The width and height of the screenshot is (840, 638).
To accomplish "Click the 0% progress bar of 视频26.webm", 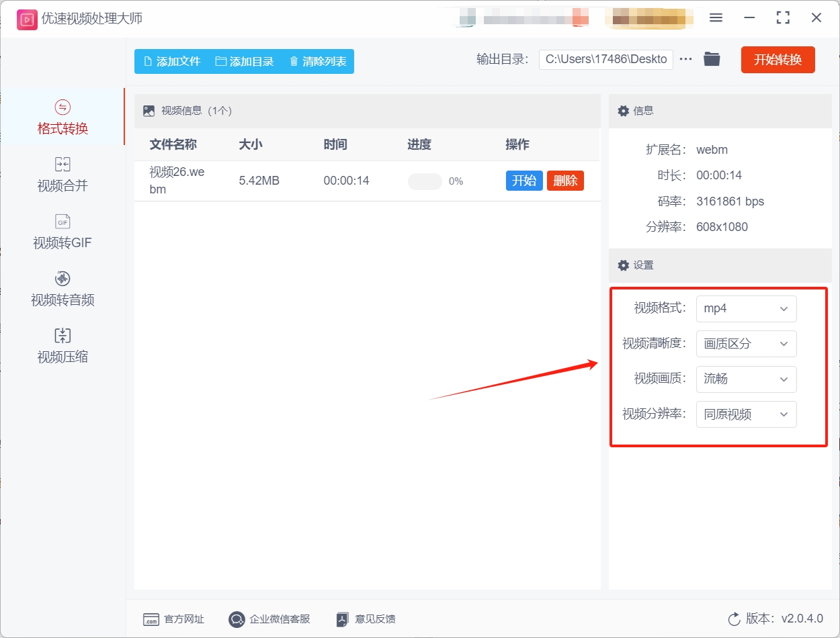I will pyautogui.click(x=425, y=181).
